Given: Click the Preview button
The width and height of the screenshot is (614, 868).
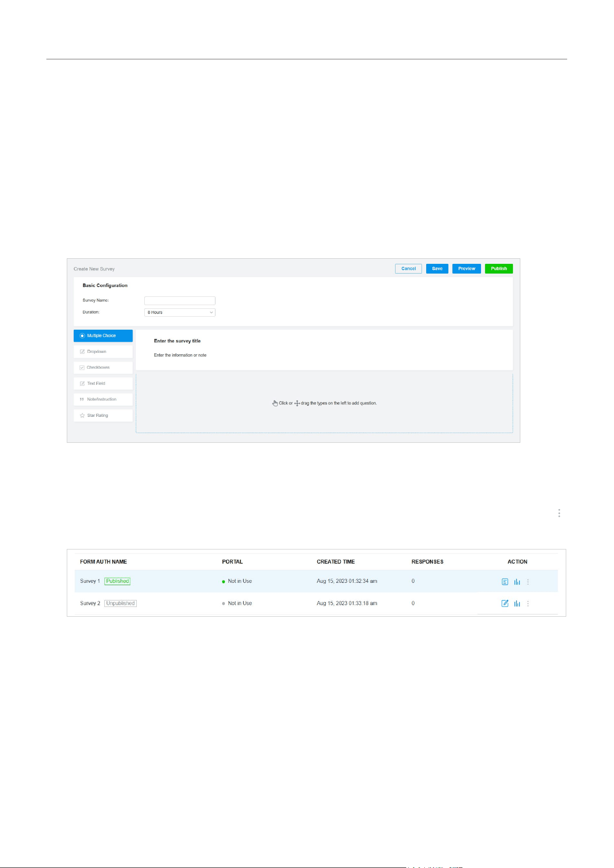Looking at the screenshot, I should (467, 268).
